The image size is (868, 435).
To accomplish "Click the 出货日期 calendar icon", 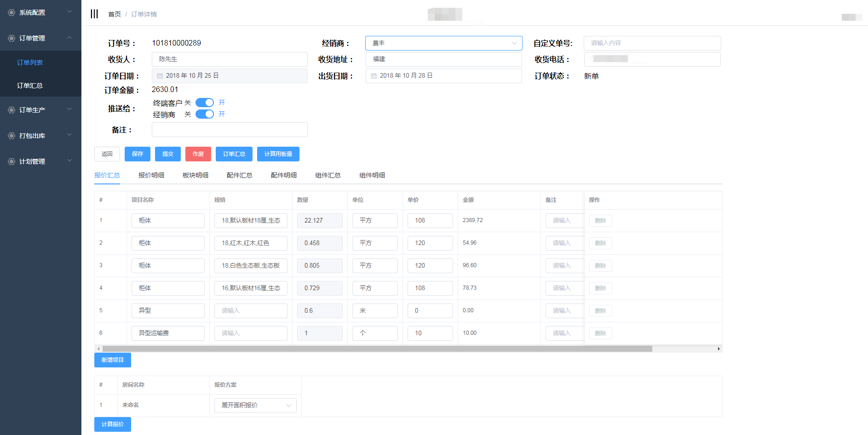I will tap(374, 76).
